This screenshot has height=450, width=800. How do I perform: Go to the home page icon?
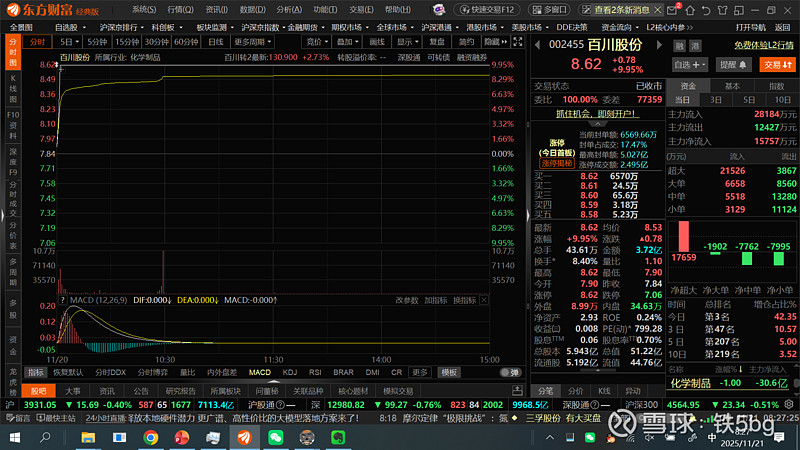coord(690,10)
